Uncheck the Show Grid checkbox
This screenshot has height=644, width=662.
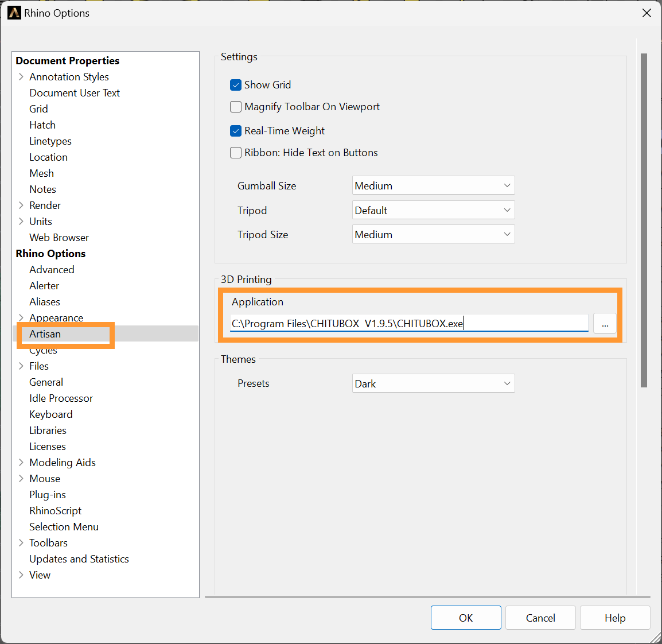pos(236,85)
